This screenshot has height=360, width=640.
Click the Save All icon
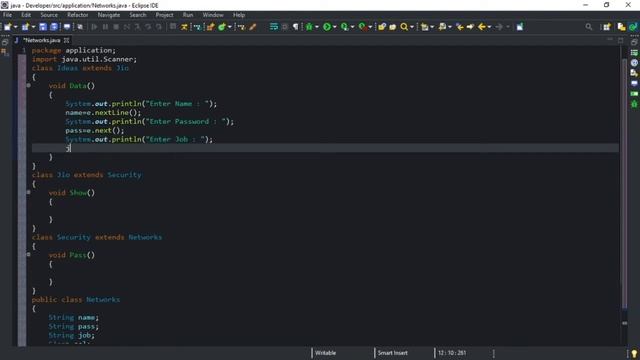point(54,27)
